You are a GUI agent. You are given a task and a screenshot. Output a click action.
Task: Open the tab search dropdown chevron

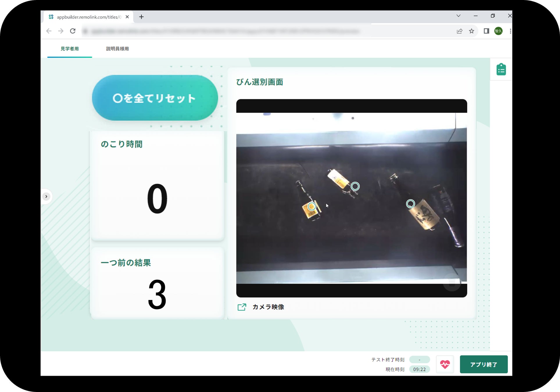pyautogui.click(x=458, y=16)
